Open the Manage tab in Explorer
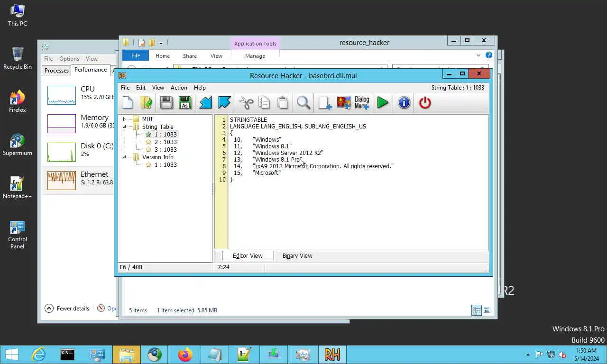The width and height of the screenshot is (607, 364). 255,56
